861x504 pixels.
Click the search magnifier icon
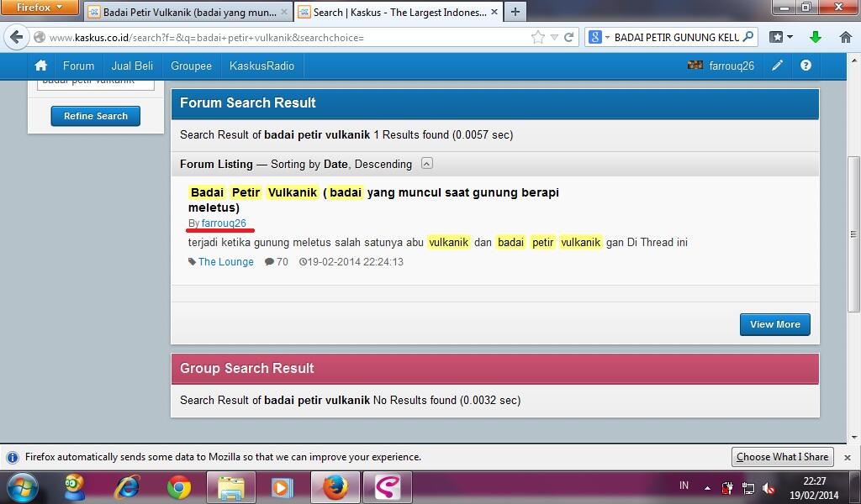[x=747, y=37]
